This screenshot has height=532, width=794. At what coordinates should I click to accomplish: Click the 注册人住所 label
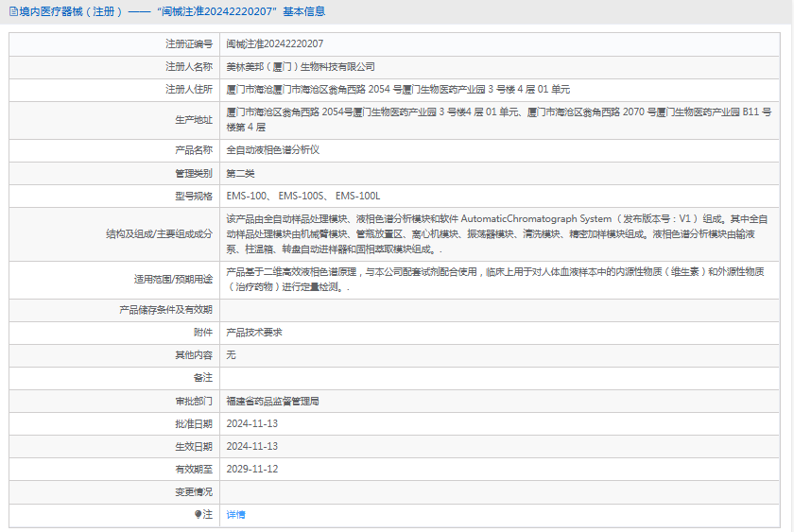tap(189, 90)
